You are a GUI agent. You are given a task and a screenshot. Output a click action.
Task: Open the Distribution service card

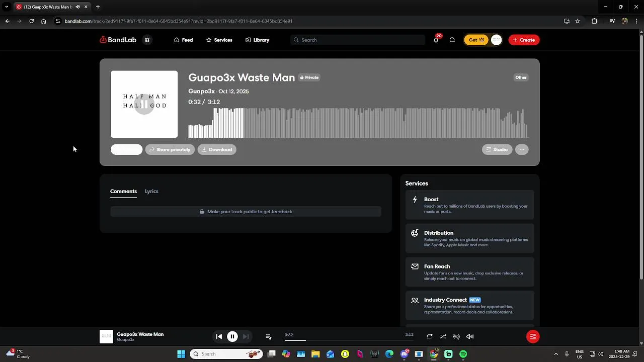pos(470,239)
